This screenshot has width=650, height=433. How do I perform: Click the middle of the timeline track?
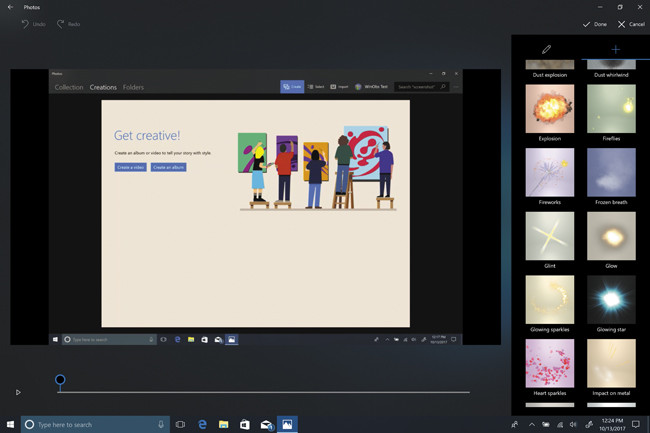point(264,392)
